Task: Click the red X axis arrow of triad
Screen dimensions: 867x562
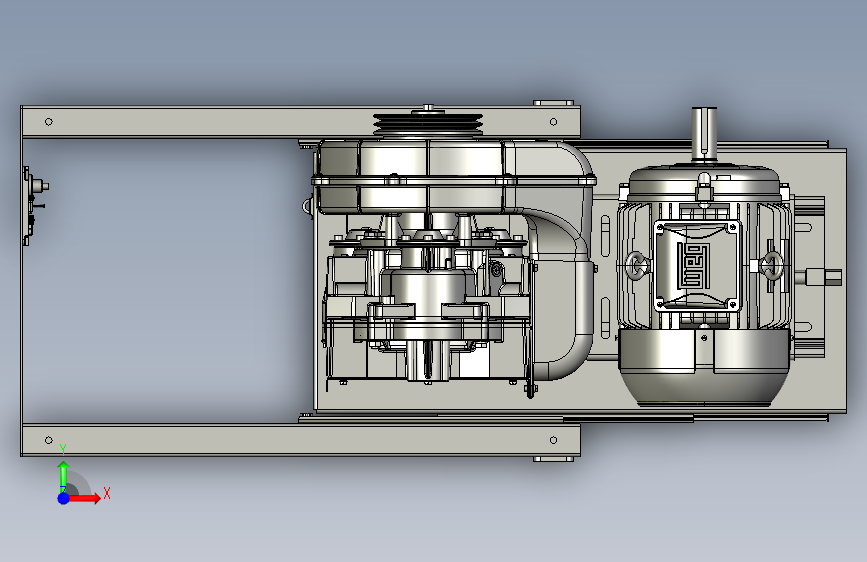Action: pyautogui.click(x=85, y=498)
